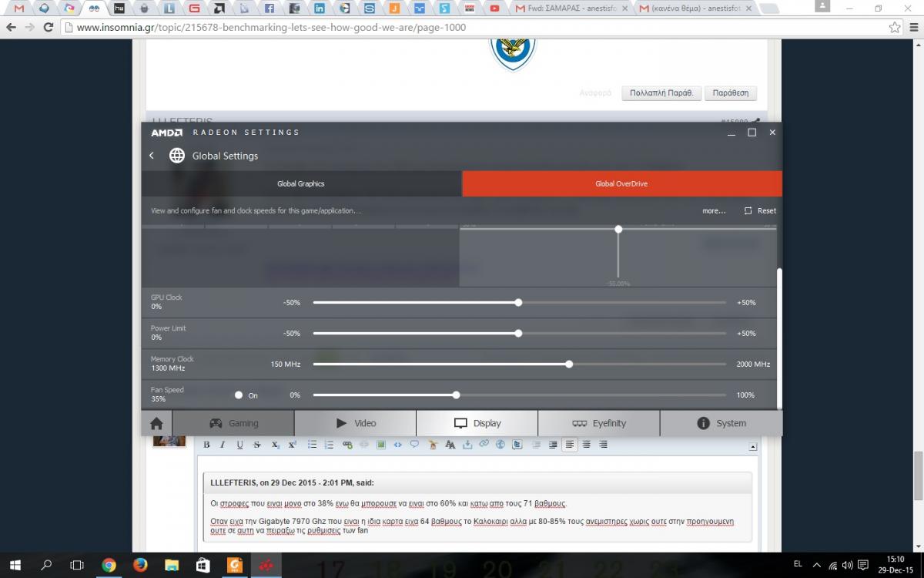Click the Αναφορά link
Viewport: 924px width, 578px height.
click(596, 93)
